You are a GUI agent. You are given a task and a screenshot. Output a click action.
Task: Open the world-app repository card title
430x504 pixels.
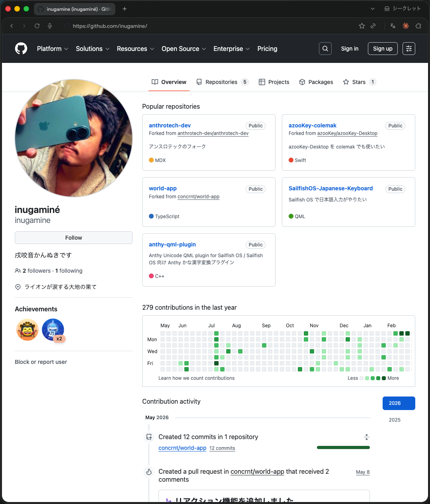pyautogui.click(x=163, y=188)
